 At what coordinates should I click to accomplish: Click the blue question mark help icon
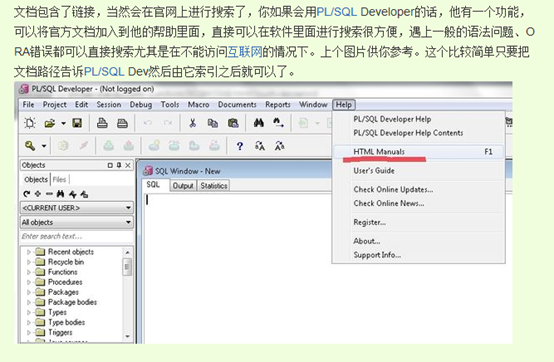240,146
